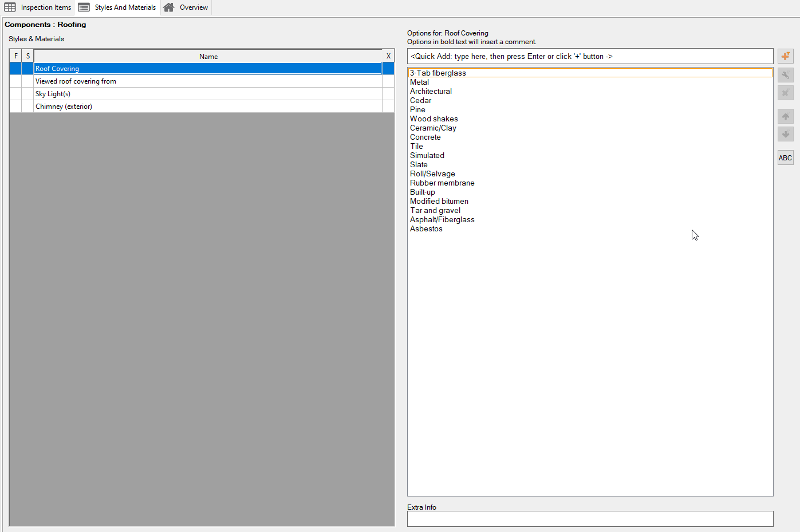Image resolution: width=800 pixels, height=532 pixels.
Task: Select Architectural in the options list
Action: tap(431, 92)
